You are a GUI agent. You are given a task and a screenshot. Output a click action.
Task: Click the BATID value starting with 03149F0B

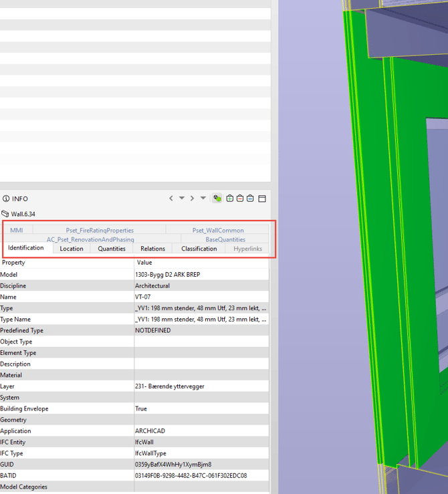click(191, 476)
